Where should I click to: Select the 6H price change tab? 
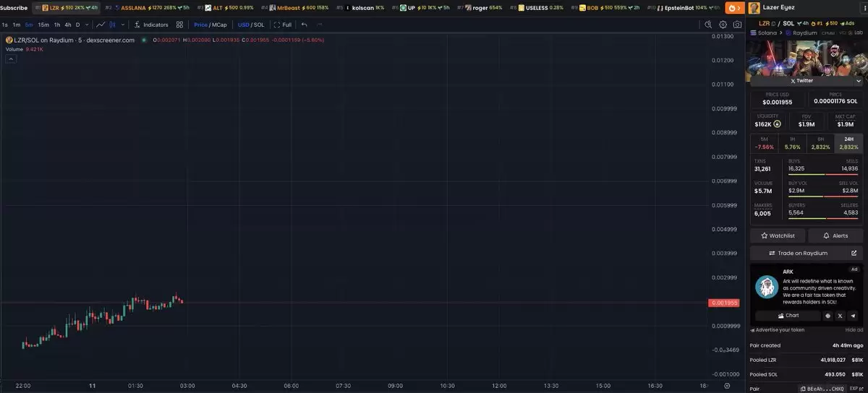point(820,142)
